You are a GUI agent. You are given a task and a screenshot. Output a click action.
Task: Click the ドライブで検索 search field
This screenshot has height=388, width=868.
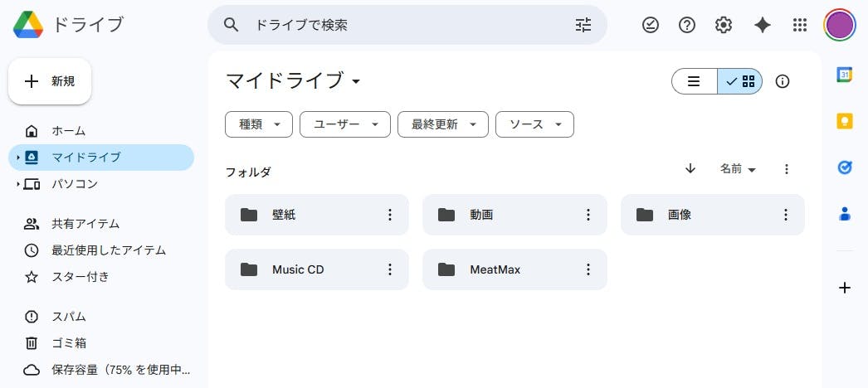(407, 25)
